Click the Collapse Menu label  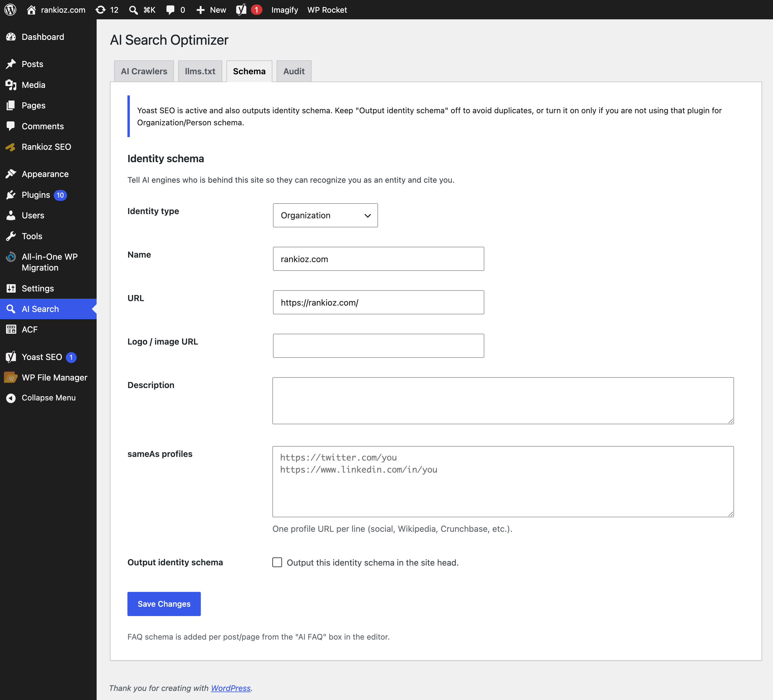[49, 398]
